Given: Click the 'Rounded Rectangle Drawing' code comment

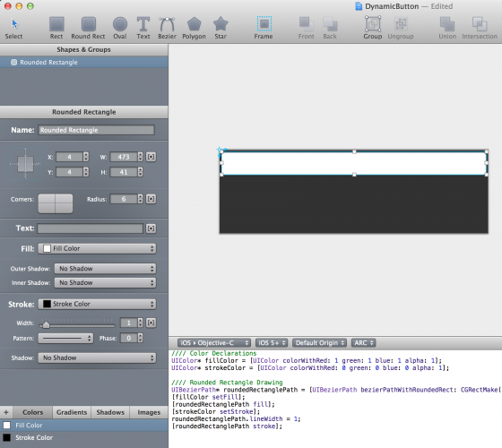Looking at the screenshot, I should point(227,383).
